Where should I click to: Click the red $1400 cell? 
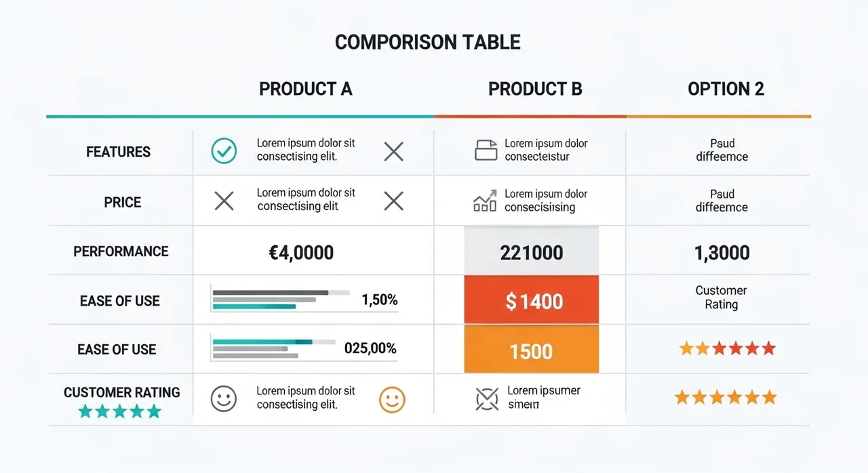pos(532,300)
